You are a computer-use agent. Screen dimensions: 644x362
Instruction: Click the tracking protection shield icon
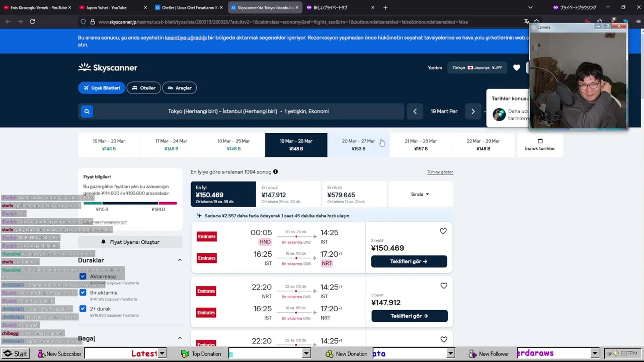pyautogui.click(x=83, y=22)
